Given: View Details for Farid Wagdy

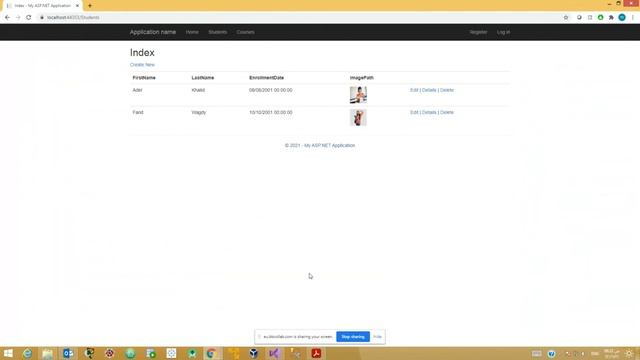Looking at the screenshot, I should coord(429,112).
